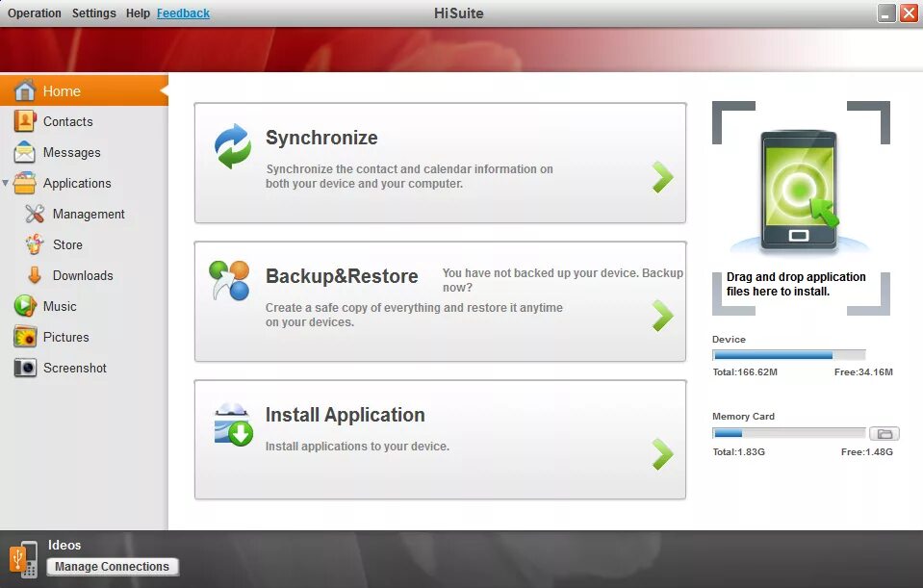Click the Memory Card storage usage bar
The height and width of the screenshot is (588, 923).
789,433
